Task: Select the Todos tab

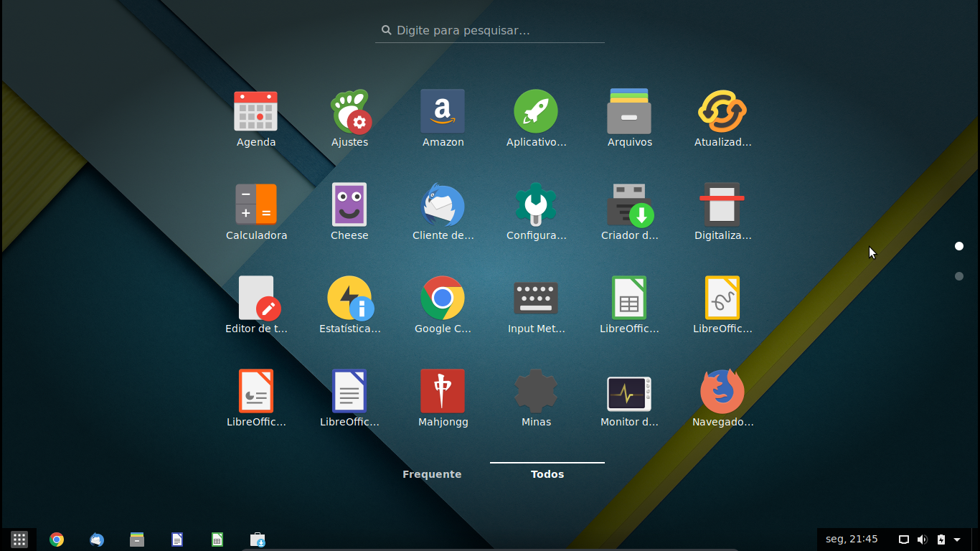Action: pyautogui.click(x=547, y=474)
